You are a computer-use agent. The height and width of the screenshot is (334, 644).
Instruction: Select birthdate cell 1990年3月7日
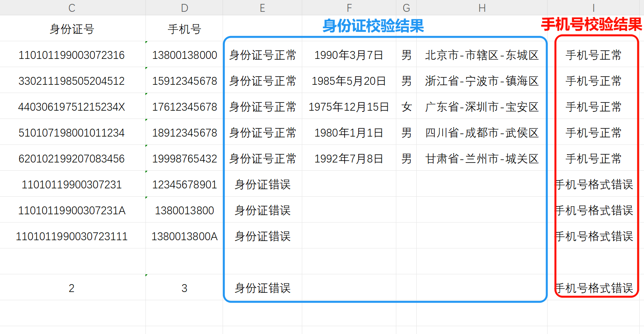click(349, 55)
